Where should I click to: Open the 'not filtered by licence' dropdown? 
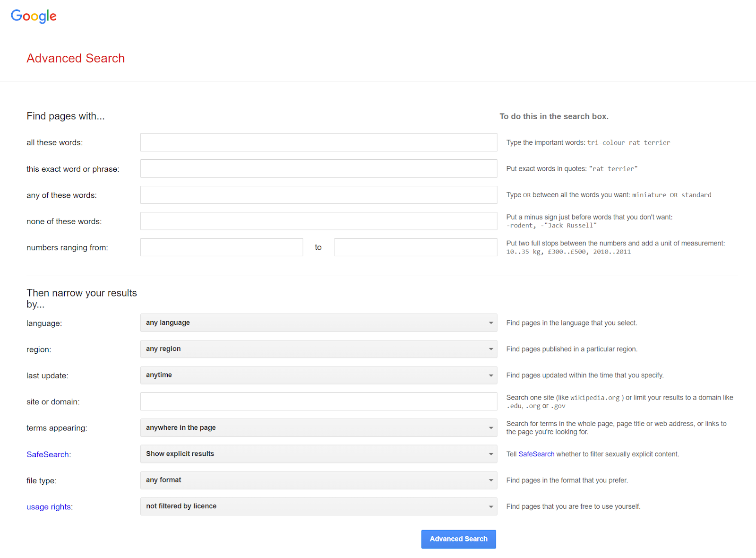click(x=318, y=506)
